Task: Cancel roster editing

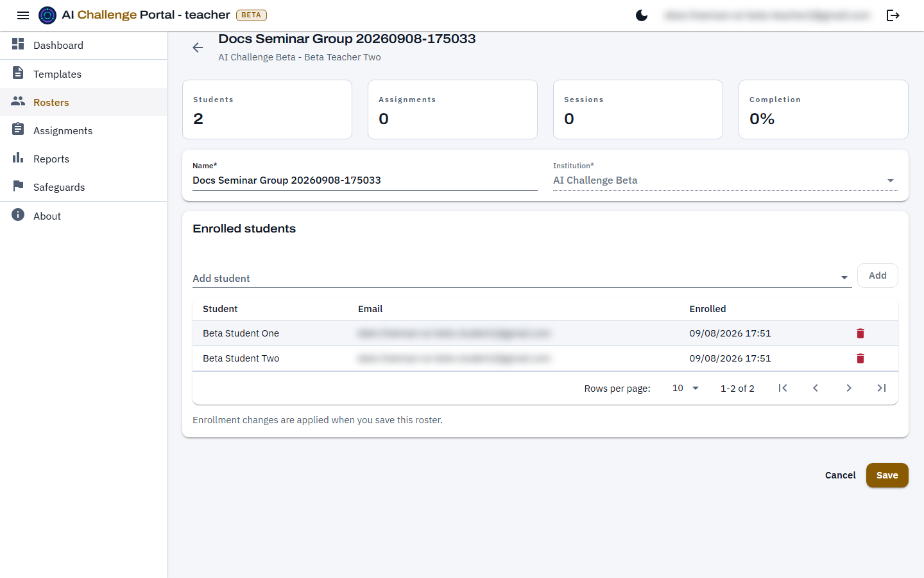Action: (x=840, y=475)
